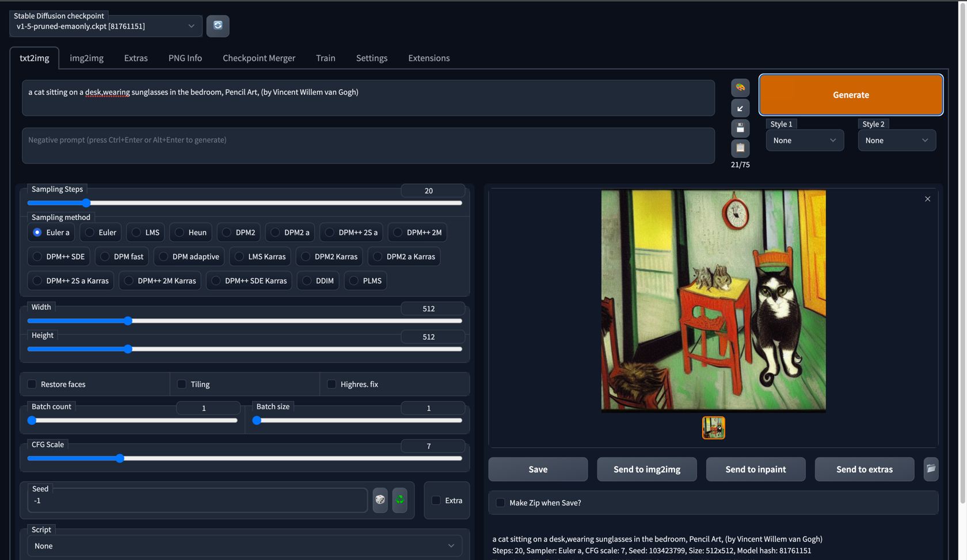Viewport: 967px width, 560px height.
Task: Select the generated cat image thumbnail
Action: [x=714, y=428]
